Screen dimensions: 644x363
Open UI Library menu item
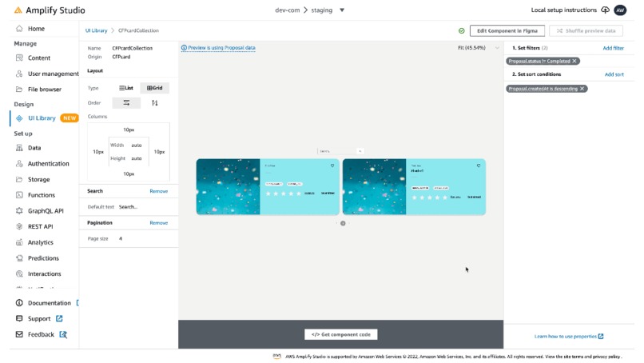point(42,118)
